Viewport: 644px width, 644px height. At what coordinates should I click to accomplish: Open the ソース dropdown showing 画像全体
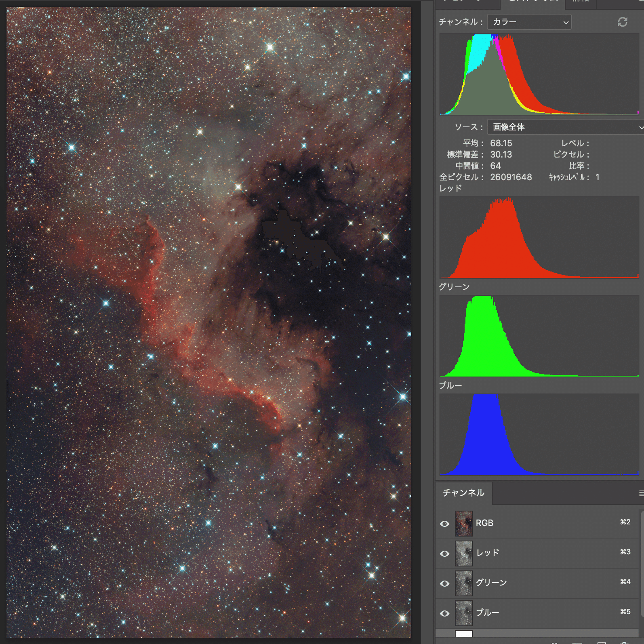566,127
